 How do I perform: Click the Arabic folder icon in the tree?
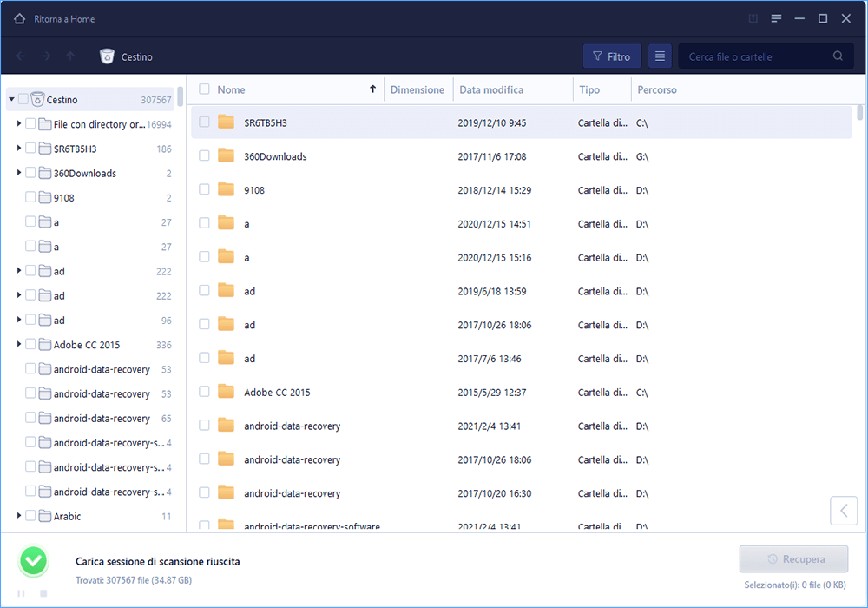[x=45, y=516]
